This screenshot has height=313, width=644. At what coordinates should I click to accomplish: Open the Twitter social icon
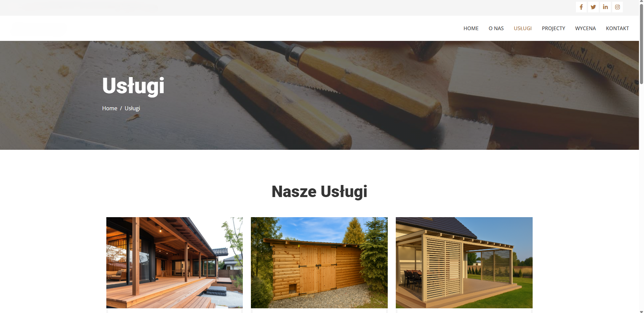click(593, 7)
